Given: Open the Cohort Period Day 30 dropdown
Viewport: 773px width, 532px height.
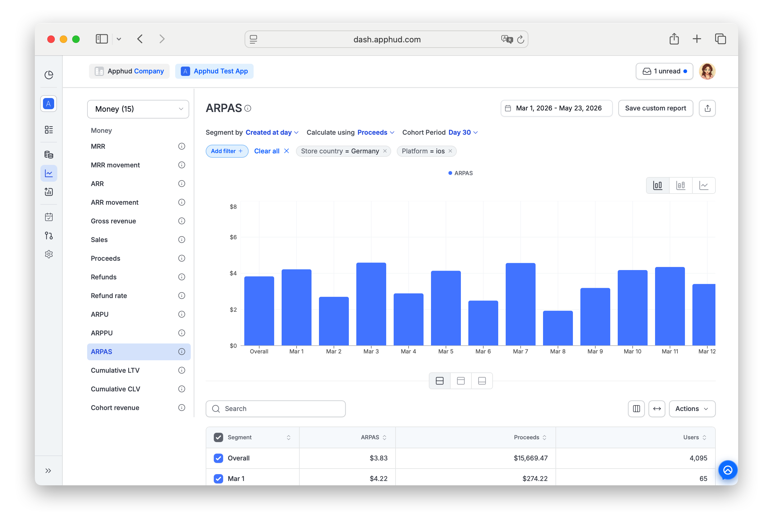Looking at the screenshot, I should 463,133.
